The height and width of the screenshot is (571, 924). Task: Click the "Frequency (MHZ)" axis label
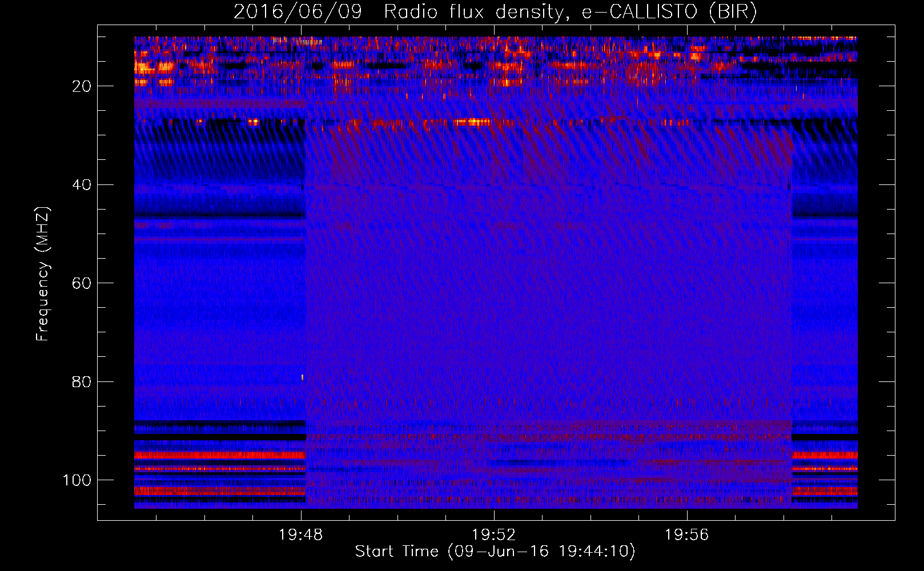[43, 274]
